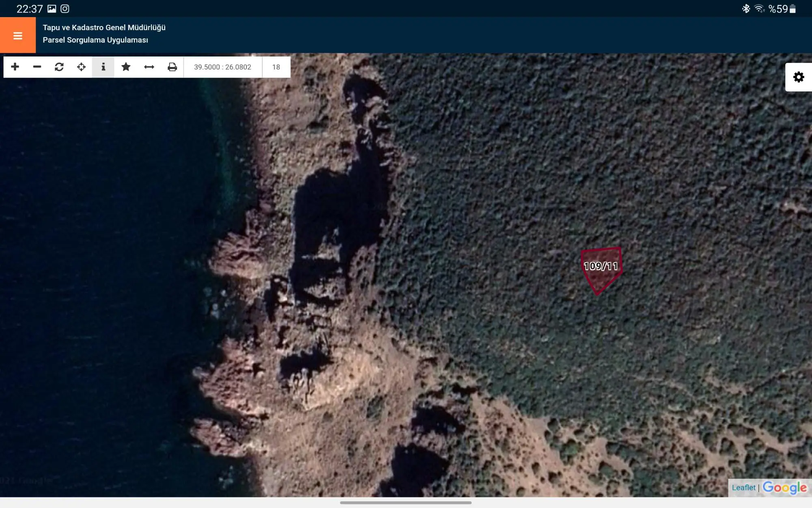
Task: Click the Tapu ve Kadastro Genel Müdürlüğü heading
Action: pos(104,28)
